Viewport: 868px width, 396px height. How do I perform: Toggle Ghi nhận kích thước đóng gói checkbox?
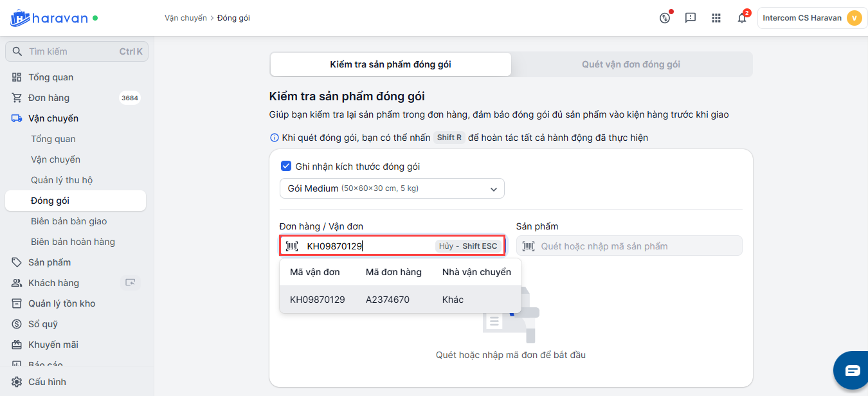pos(286,166)
